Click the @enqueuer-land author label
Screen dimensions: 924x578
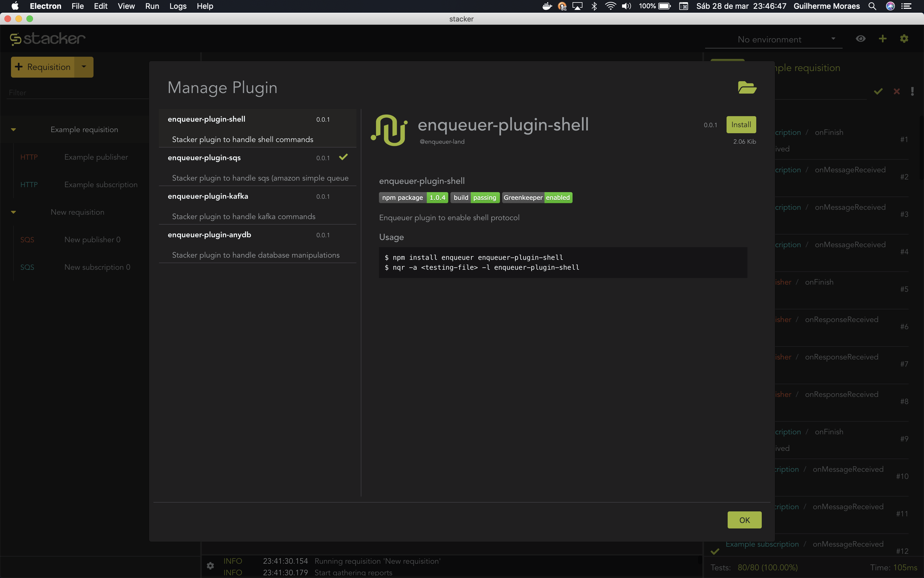coord(442,141)
